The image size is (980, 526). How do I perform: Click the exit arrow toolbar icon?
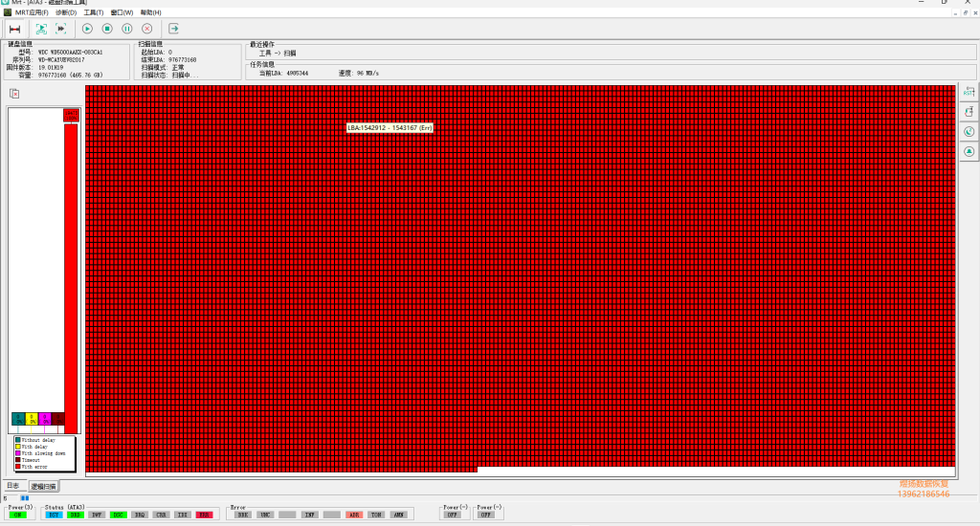174,29
